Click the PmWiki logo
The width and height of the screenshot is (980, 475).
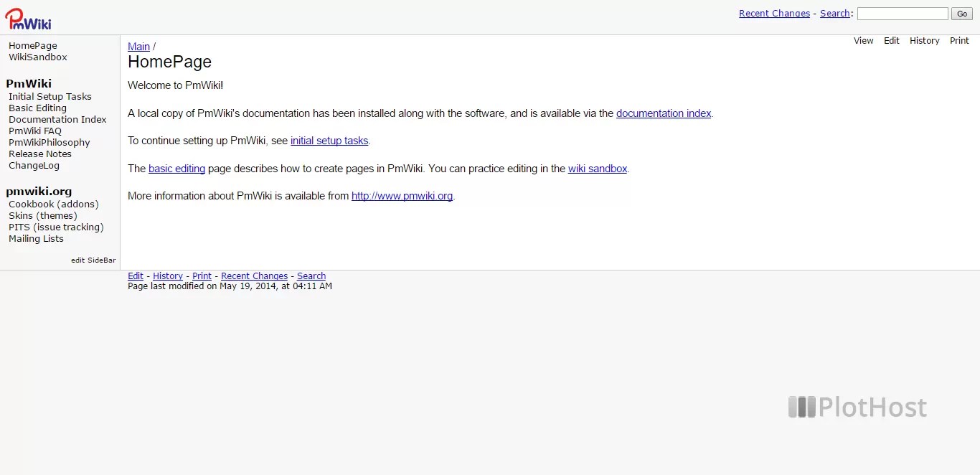[28, 19]
